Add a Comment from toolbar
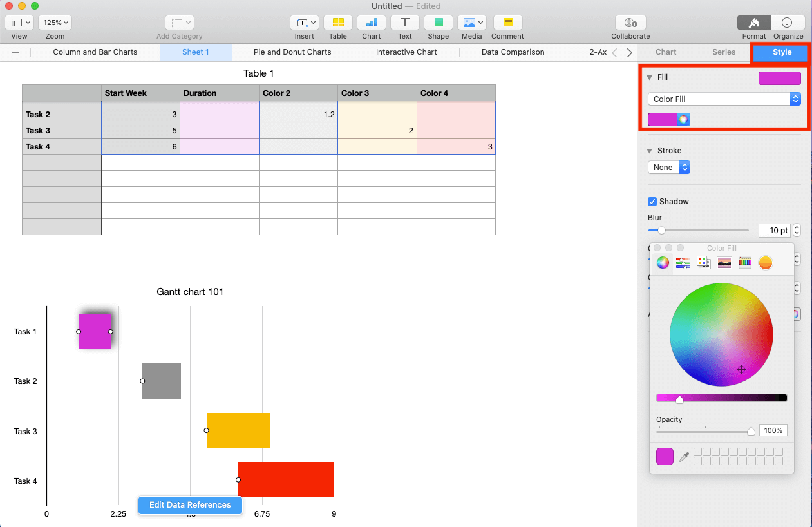The height and width of the screenshot is (527, 812). (x=507, y=23)
